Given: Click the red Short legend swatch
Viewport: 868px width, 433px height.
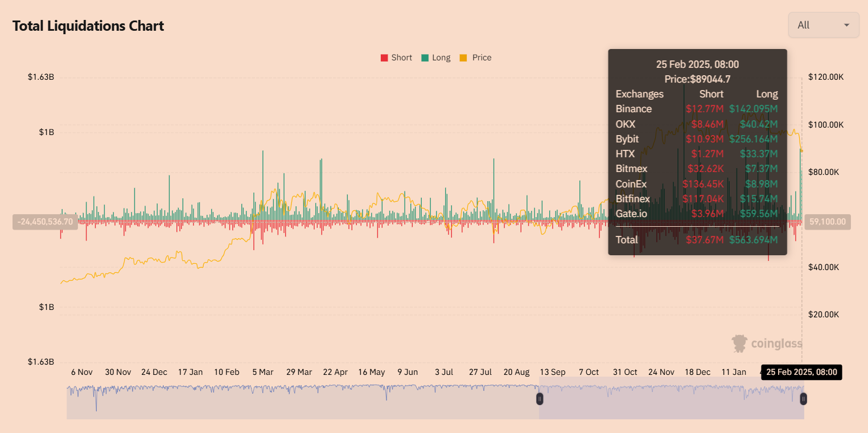Looking at the screenshot, I should [x=384, y=58].
